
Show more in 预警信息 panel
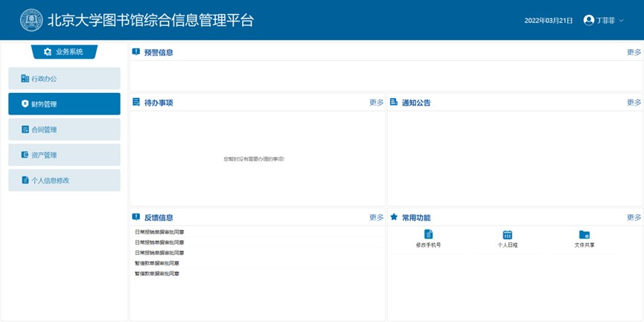pos(634,52)
